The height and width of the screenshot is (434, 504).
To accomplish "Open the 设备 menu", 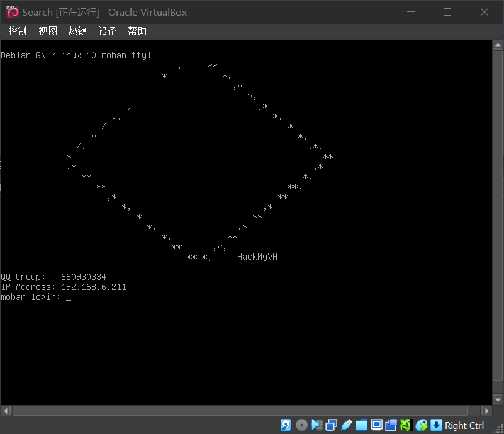I will [x=108, y=31].
